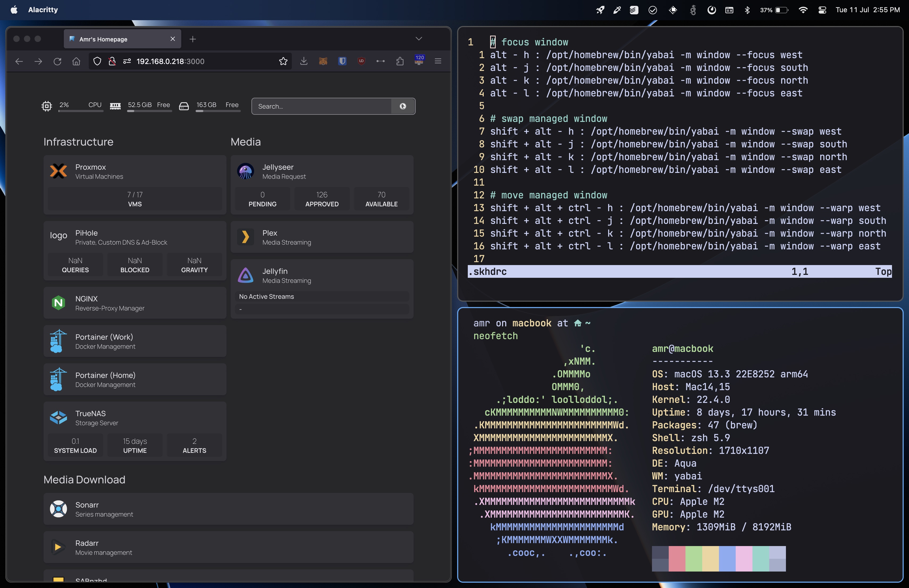
Task: Expand the list-all-tabs chevron in browser
Action: coord(419,39)
